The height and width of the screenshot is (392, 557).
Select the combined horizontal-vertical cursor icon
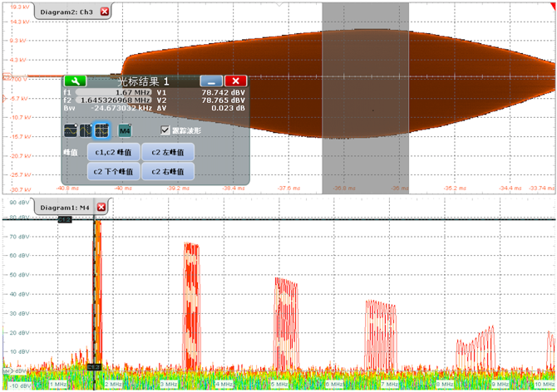coord(101,130)
